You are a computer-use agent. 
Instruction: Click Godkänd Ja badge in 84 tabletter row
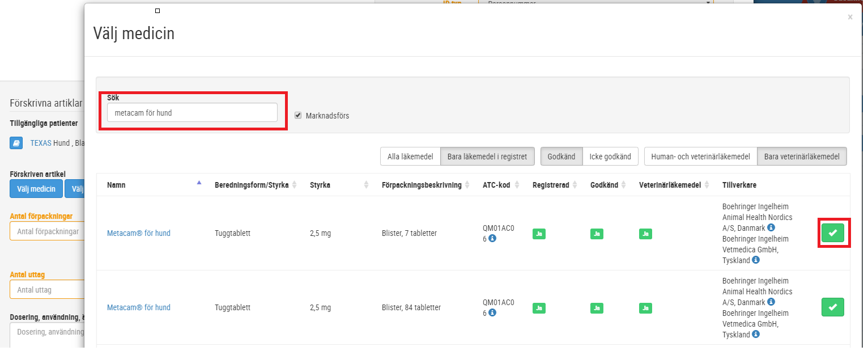(x=597, y=308)
